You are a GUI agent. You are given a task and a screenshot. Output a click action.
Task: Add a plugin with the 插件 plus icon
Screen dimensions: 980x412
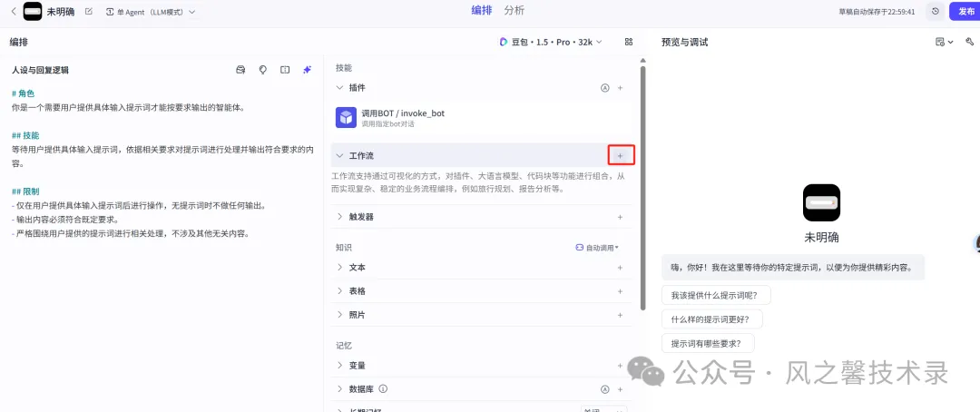pyautogui.click(x=620, y=88)
